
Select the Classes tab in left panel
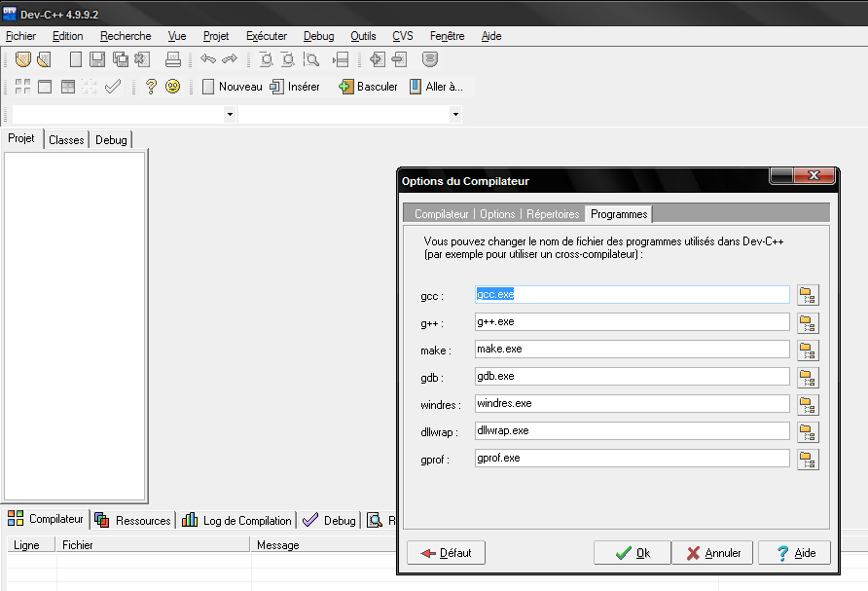click(66, 140)
